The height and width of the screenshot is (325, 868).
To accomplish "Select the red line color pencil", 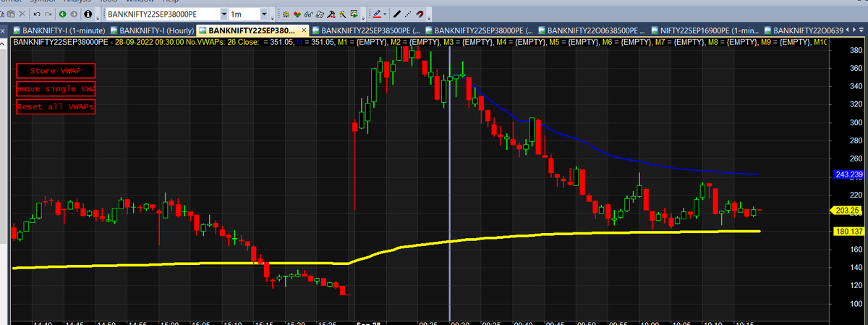I will click(x=376, y=14).
